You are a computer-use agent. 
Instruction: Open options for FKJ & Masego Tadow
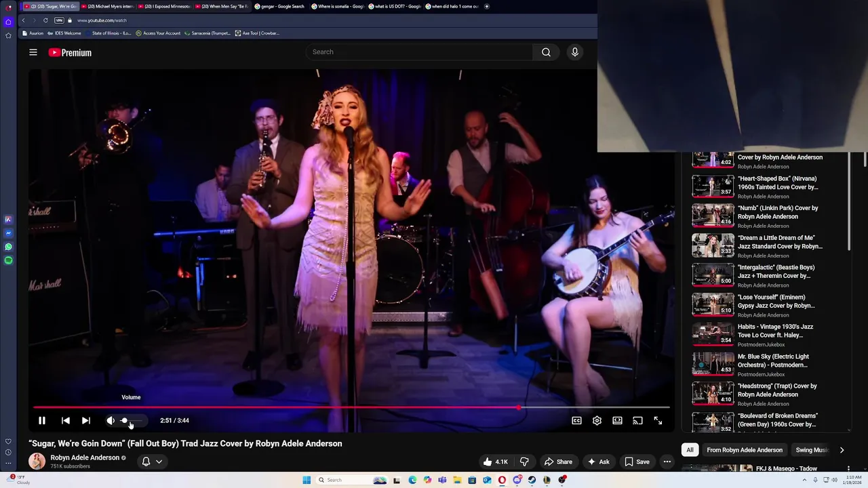point(848,468)
